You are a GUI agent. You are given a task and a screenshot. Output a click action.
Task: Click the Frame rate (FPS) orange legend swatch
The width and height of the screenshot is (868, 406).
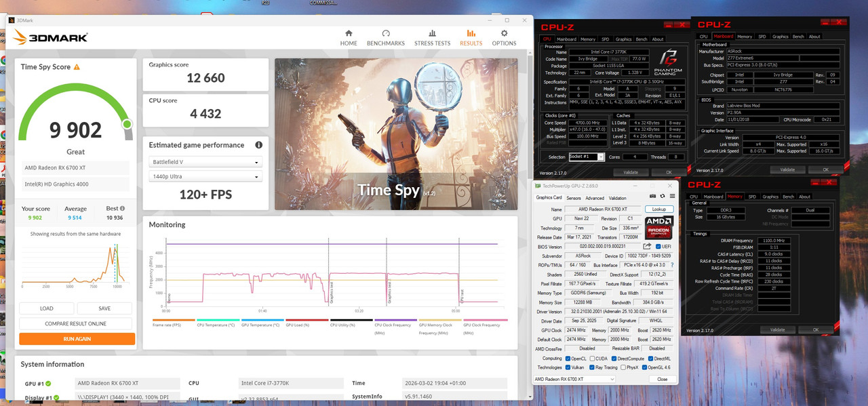172,320
